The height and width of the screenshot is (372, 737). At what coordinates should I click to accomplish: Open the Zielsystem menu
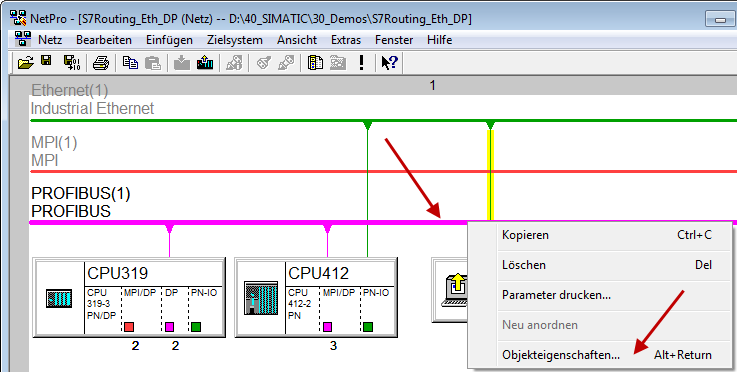pos(235,40)
